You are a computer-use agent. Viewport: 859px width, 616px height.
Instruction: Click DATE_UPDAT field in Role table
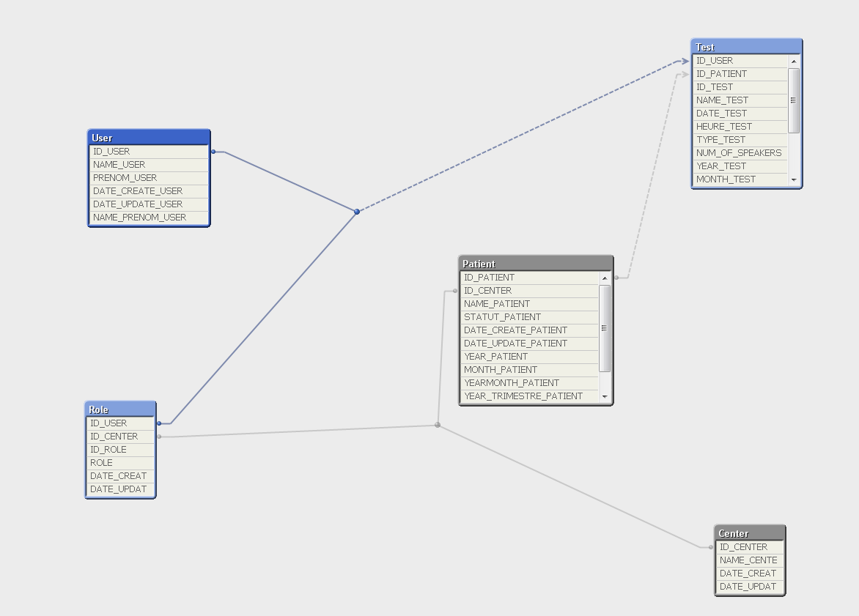(x=120, y=489)
